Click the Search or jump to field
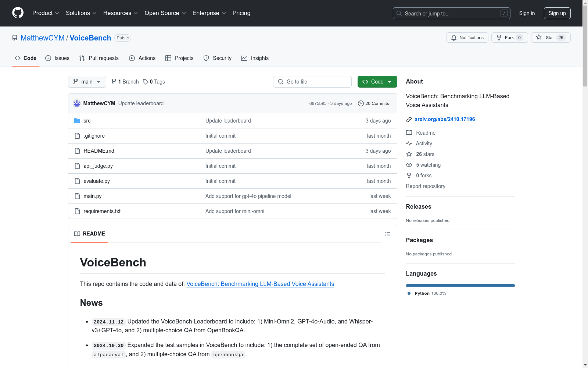 coord(451,13)
